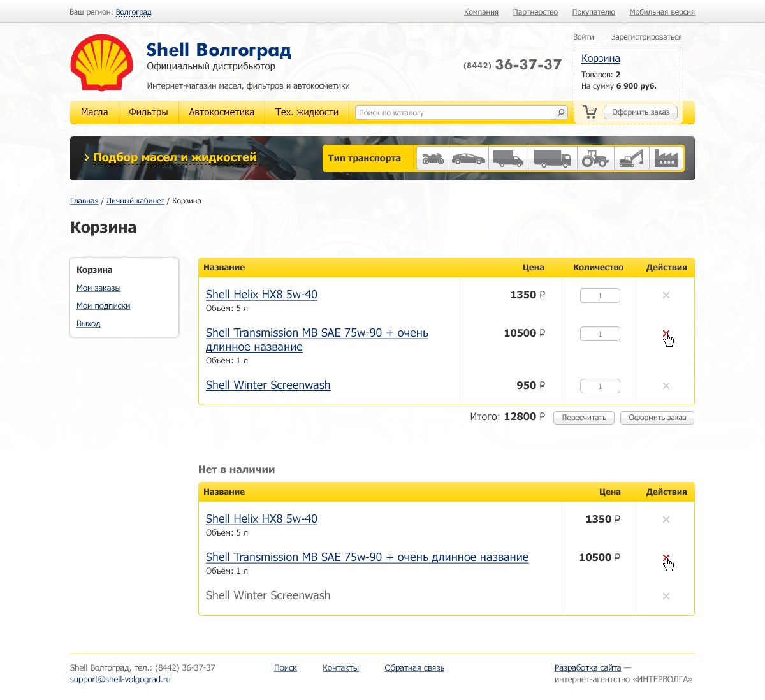
Task: Select the factory industry type
Action: (x=667, y=158)
